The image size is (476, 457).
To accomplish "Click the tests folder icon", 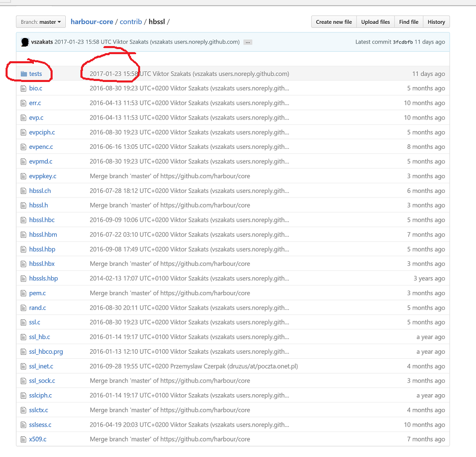I will [x=23, y=74].
